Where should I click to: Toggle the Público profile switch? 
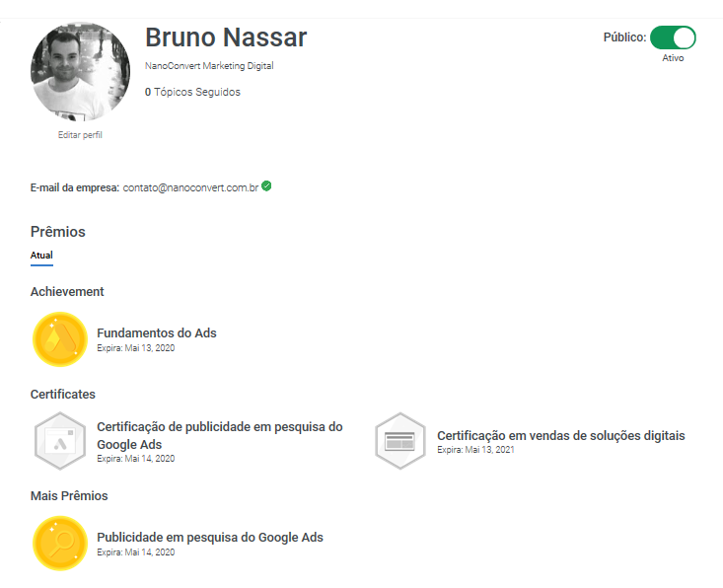point(674,37)
